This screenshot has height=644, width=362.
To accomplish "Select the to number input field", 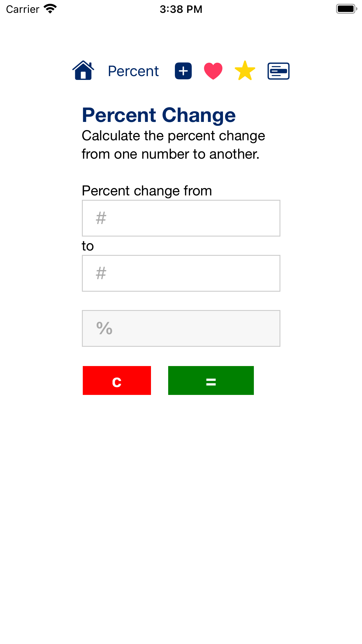I will 181,273.
